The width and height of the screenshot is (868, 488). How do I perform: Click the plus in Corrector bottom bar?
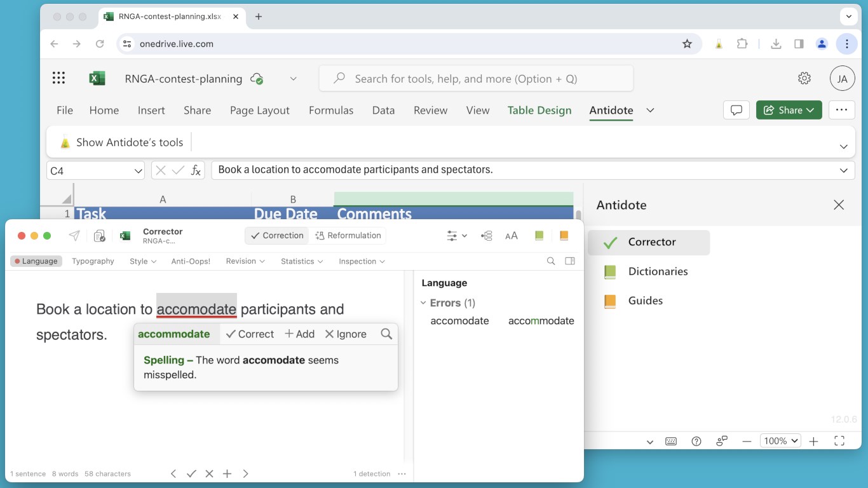click(227, 473)
